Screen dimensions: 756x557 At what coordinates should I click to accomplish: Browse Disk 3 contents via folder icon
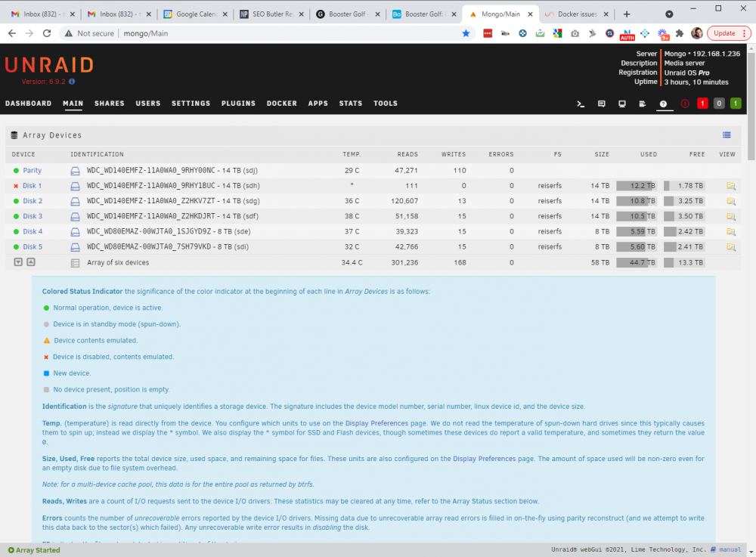tap(731, 217)
